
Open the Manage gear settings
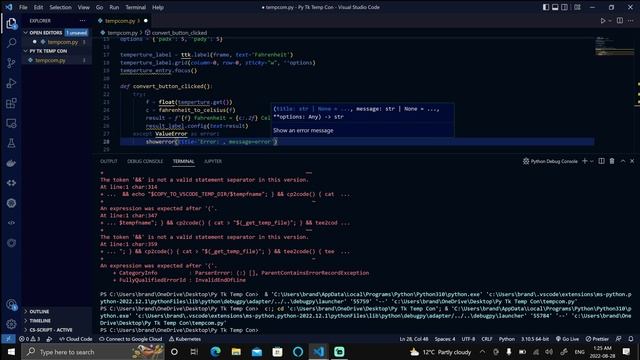[11, 324]
